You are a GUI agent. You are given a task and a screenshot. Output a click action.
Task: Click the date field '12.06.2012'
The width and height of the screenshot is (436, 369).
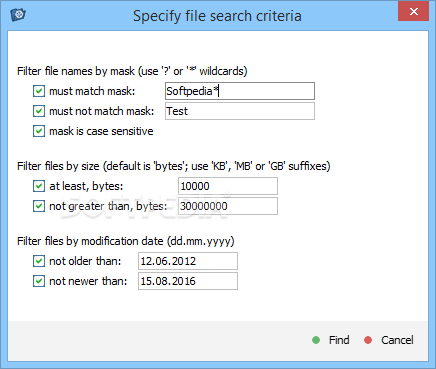pyautogui.click(x=188, y=261)
